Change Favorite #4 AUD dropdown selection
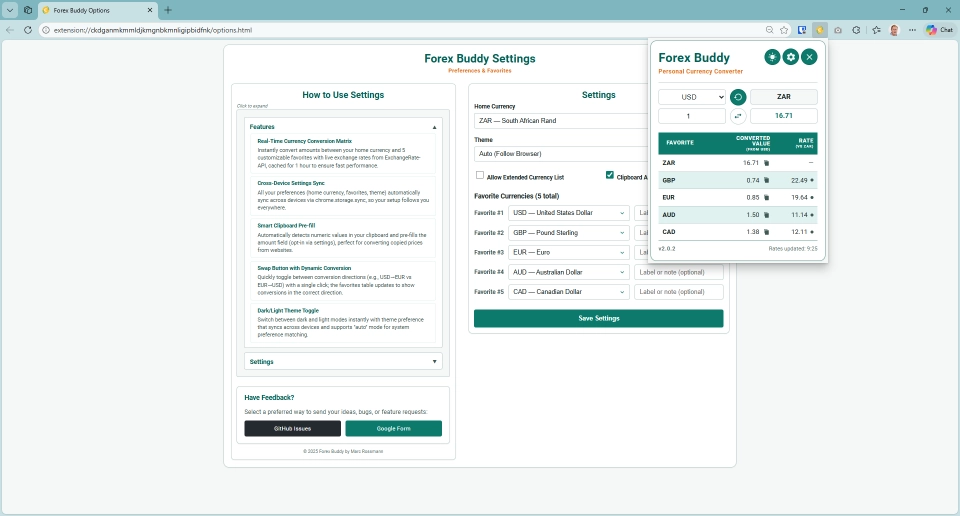960x516 pixels. coord(568,272)
